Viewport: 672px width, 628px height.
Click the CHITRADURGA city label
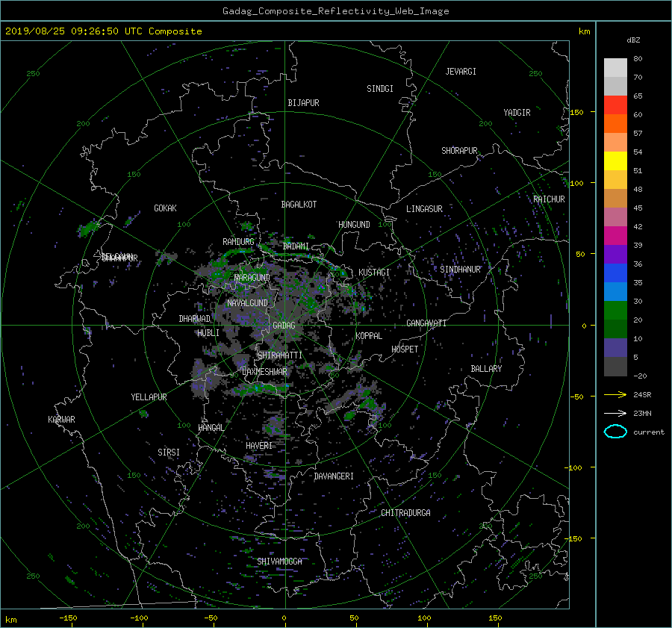point(405,513)
